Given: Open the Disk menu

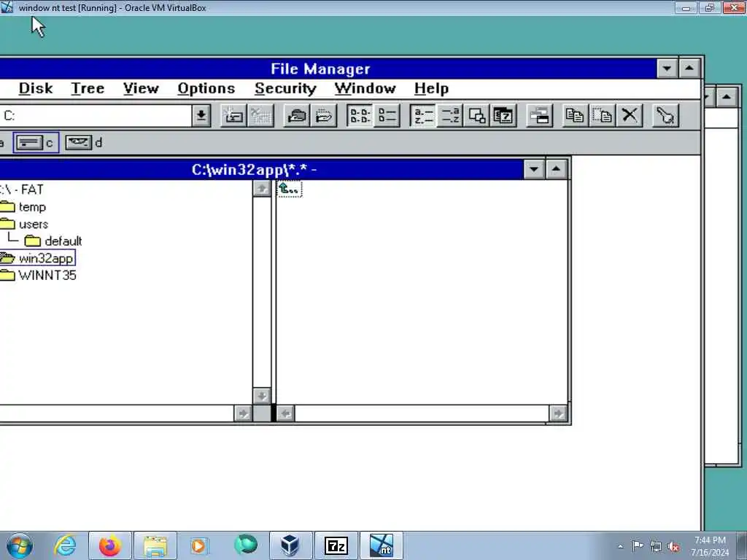Looking at the screenshot, I should pos(36,88).
